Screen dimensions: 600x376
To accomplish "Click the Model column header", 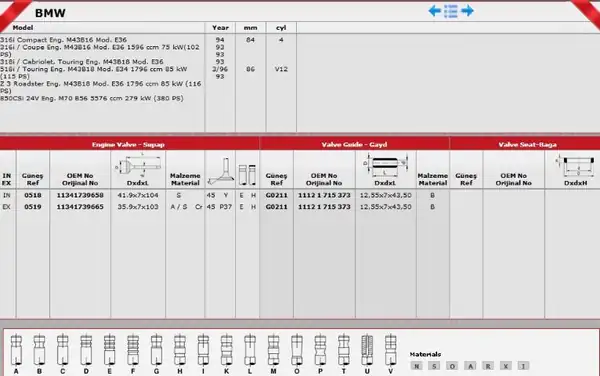I will point(23,28).
